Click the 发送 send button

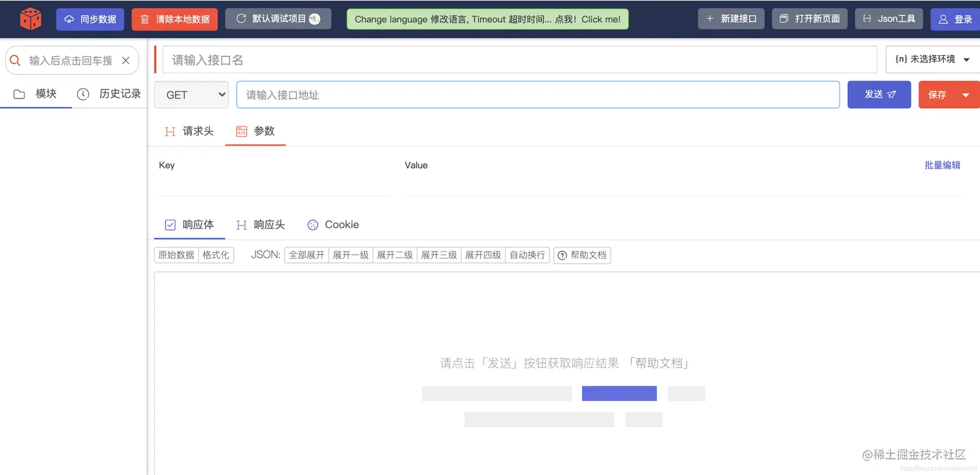pyautogui.click(x=880, y=95)
